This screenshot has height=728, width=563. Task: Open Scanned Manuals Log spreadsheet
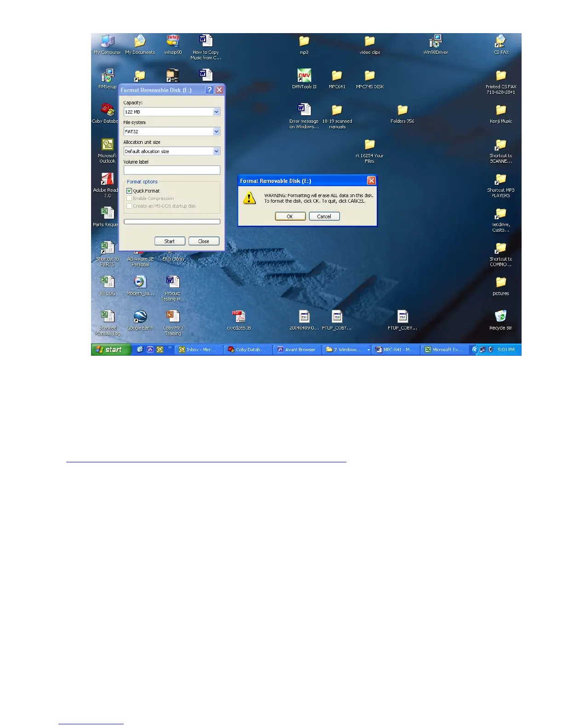[x=107, y=323]
